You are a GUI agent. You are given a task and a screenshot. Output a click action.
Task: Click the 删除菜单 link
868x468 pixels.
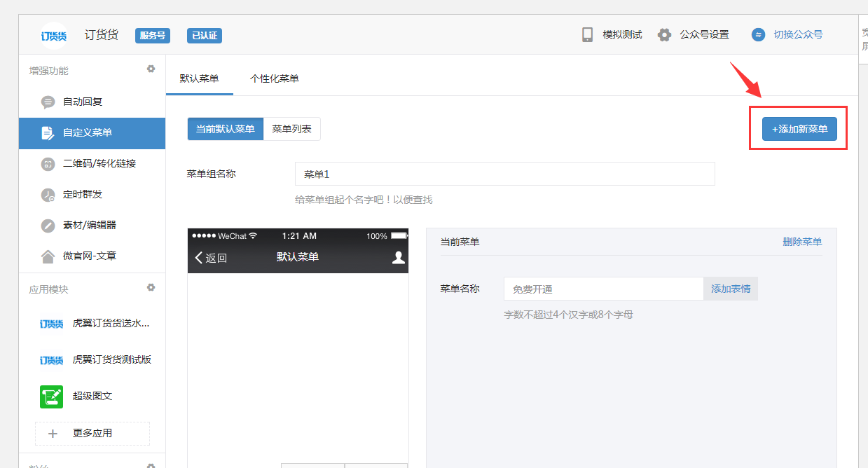pyautogui.click(x=802, y=242)
